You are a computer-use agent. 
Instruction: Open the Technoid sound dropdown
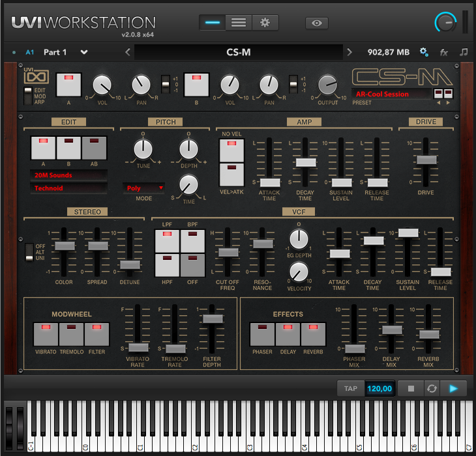(x=68, y=188)
